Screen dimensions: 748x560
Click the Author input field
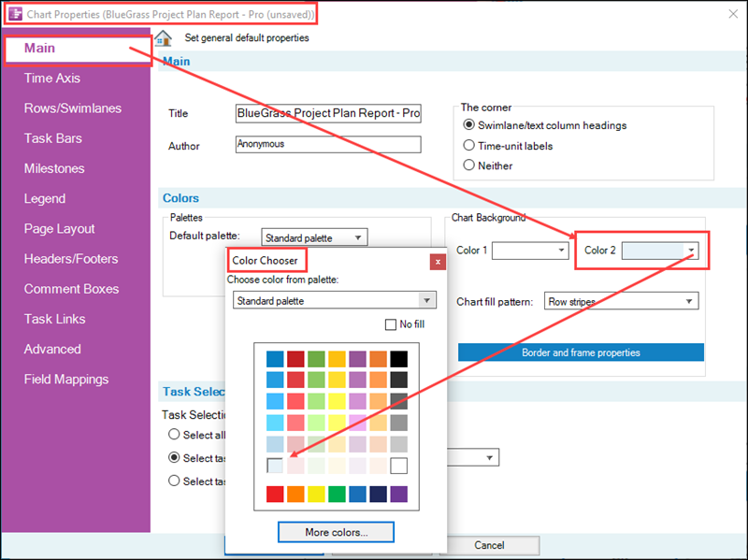point(327,144)
